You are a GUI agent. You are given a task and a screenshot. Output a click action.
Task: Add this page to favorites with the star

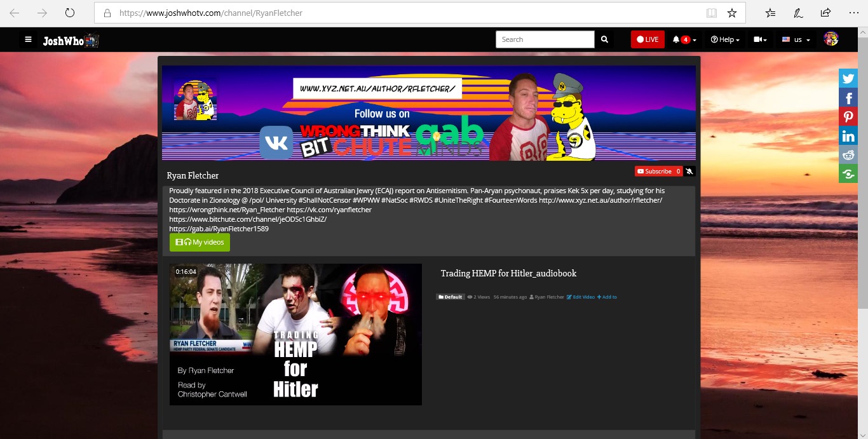732,13
